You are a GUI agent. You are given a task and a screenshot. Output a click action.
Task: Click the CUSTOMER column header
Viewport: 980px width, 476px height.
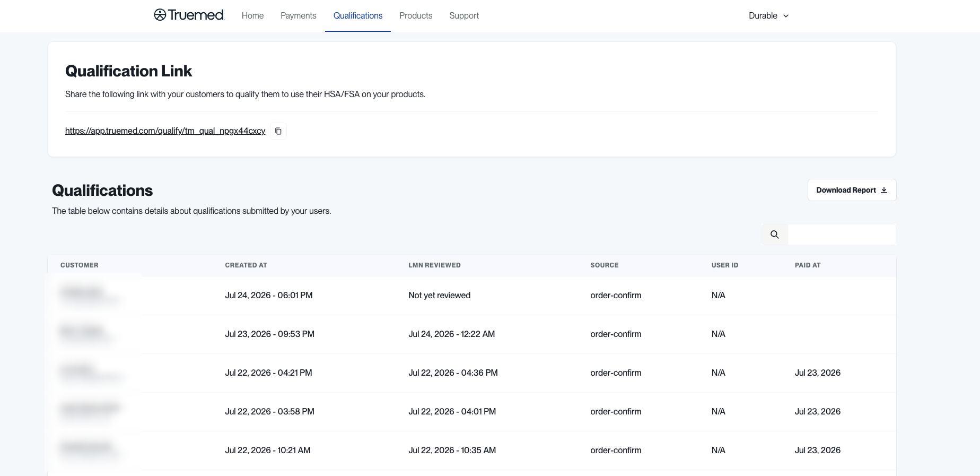[80, 265]
